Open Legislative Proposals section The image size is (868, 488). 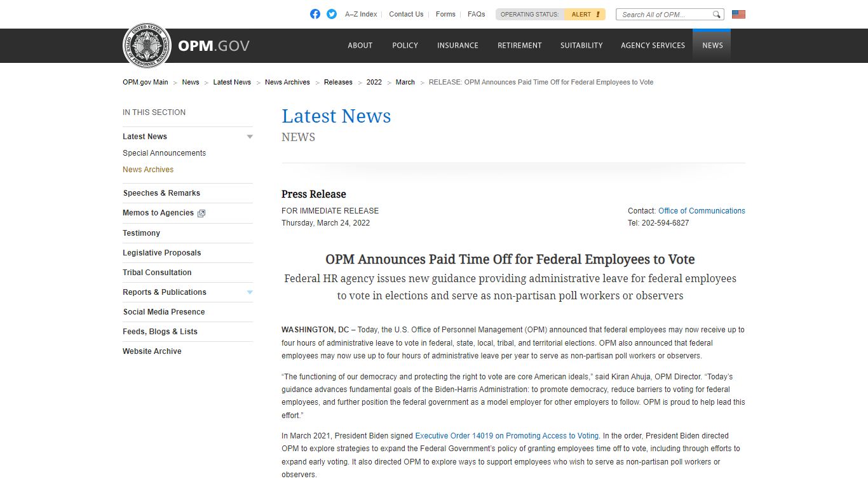tap(161, 253)
